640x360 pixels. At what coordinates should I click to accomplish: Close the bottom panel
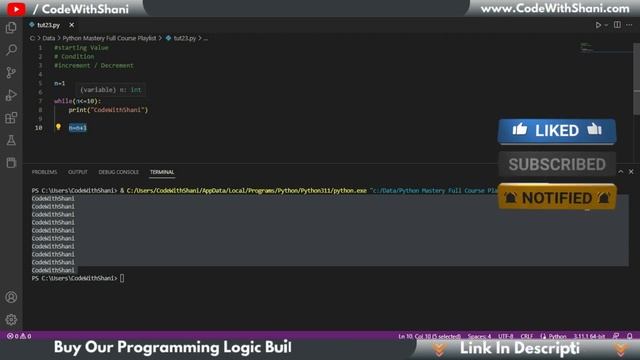[631, 172]
